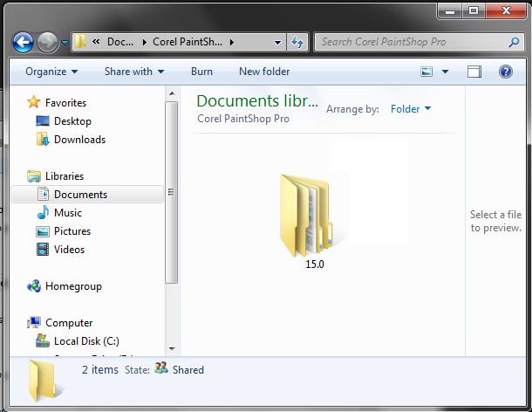Viewport: 532px width, 412px height.
Task: Maximize the Explorer window
Action: point(474,10)
